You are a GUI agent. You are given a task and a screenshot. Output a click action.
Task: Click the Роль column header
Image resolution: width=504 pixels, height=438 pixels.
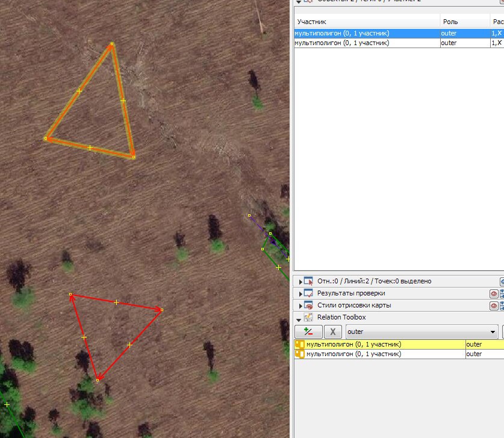click(465, 22)
